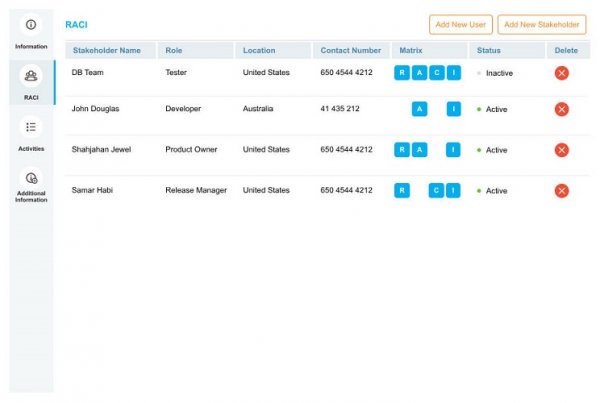Remove Shahjahan Jewel with the delete icon
Image resolution: width=600 pixels, height=403 pixels.
(561, 150)
